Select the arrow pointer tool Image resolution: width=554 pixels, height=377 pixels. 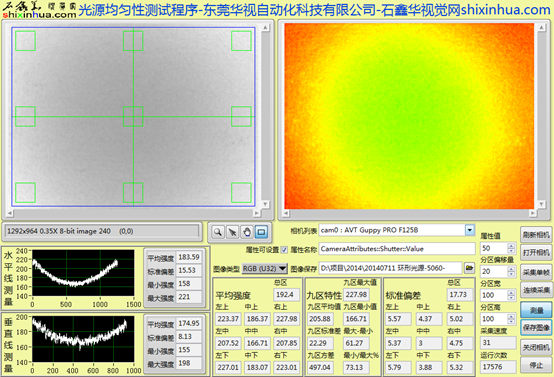click(232, 232)
